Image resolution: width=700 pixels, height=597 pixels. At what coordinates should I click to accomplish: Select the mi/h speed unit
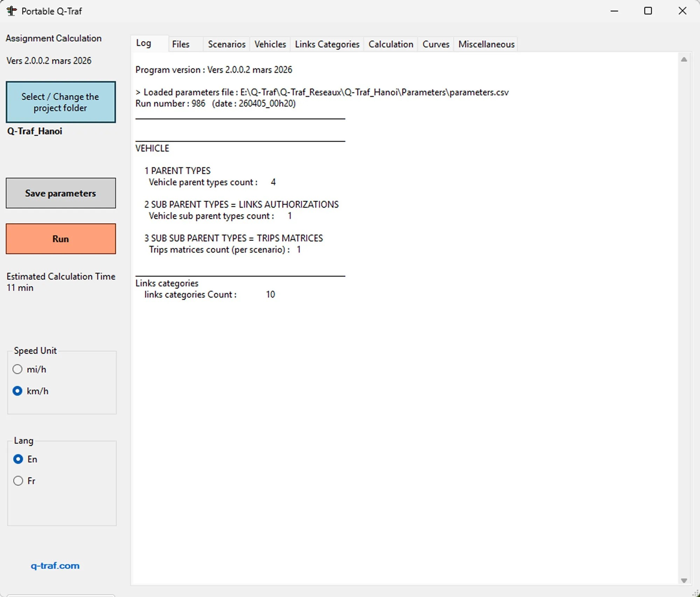tap(17, 369)
